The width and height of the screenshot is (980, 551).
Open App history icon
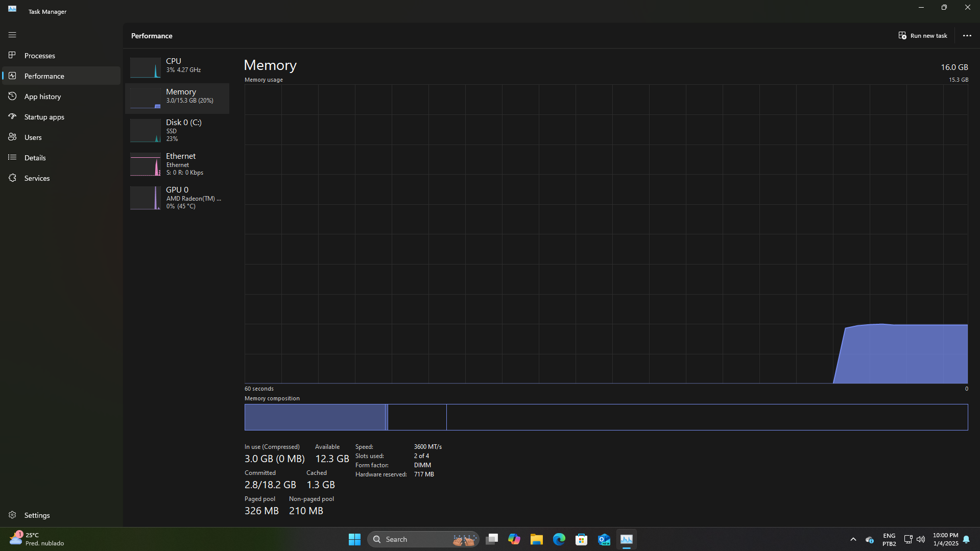coord(12,96)
